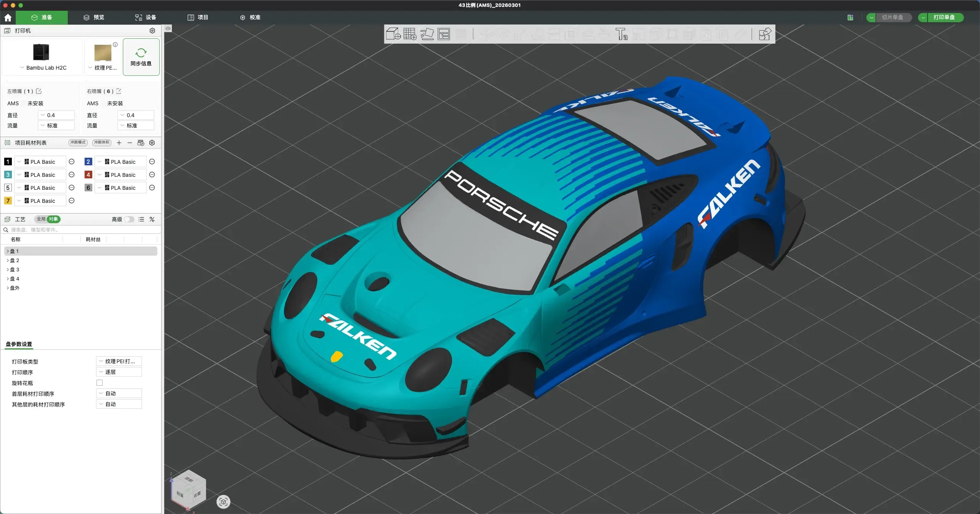Click the object search input field

(81, 230)
